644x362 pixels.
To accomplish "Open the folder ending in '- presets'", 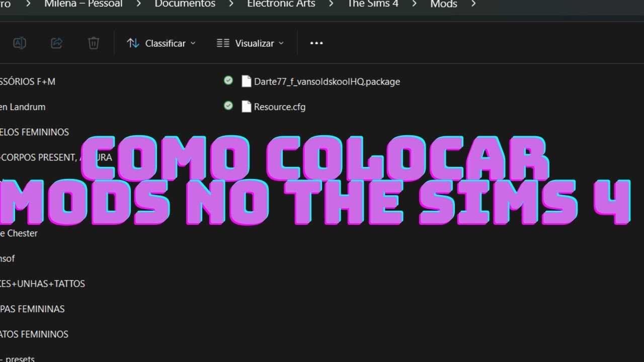I will [17, 358].
